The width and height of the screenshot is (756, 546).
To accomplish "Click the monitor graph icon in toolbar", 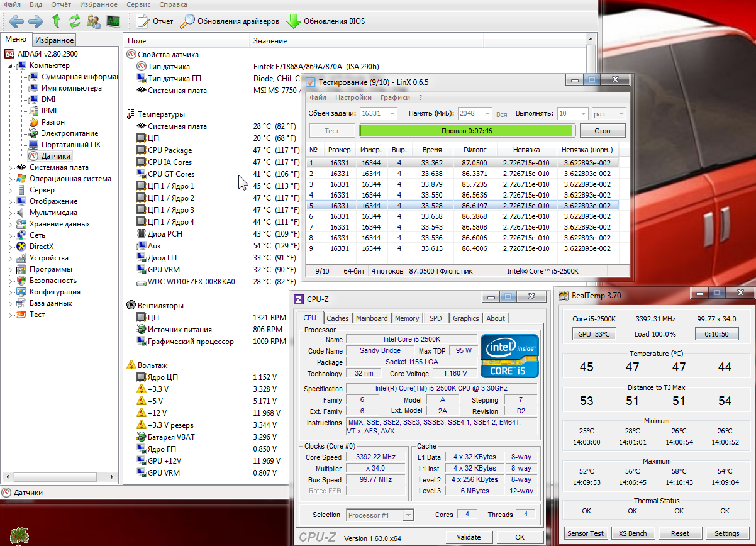I will click(113, 21).
